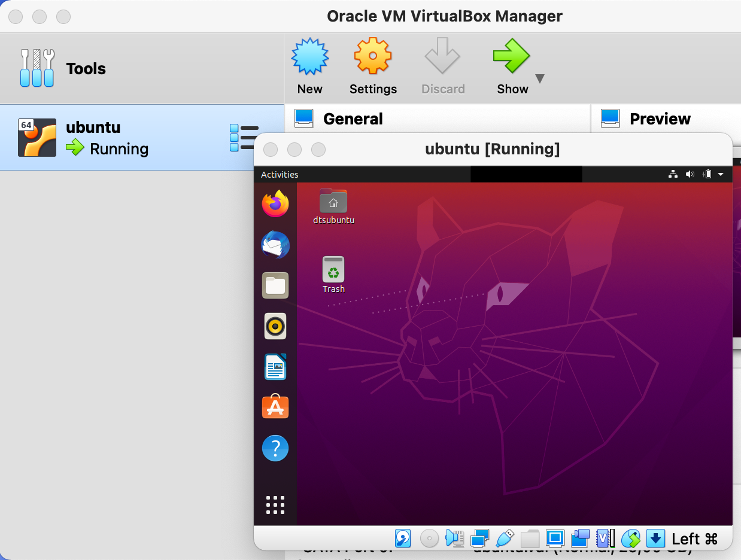
Task: Toggle the audio status icon in VM status bar
Action: (x=455, y=538)
